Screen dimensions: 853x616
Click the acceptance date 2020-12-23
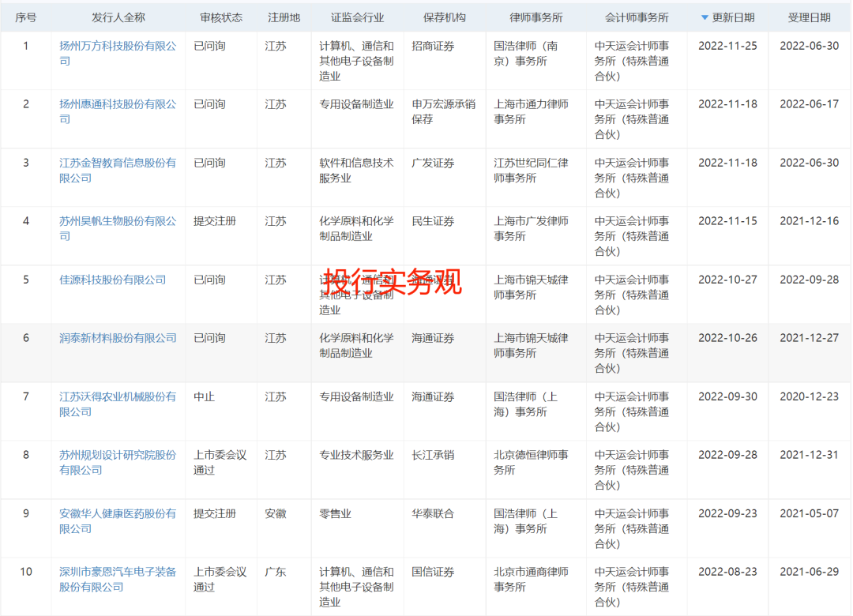pos(809,396)
